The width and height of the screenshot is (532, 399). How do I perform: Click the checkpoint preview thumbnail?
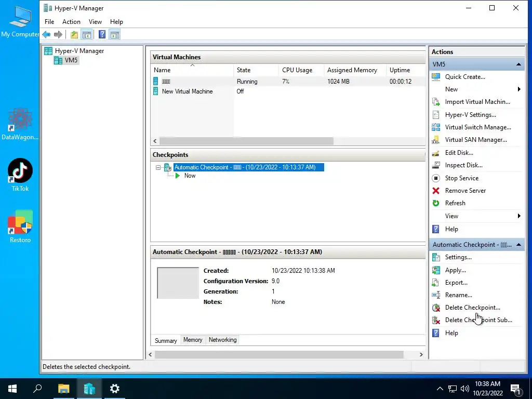pos(178,283)
